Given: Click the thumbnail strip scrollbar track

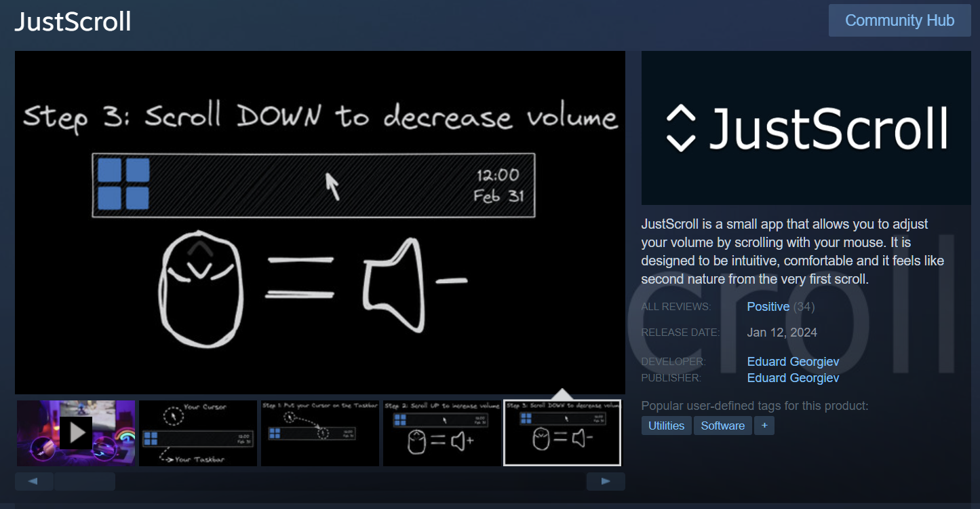Looking at the screenshot, I should 85,481.
